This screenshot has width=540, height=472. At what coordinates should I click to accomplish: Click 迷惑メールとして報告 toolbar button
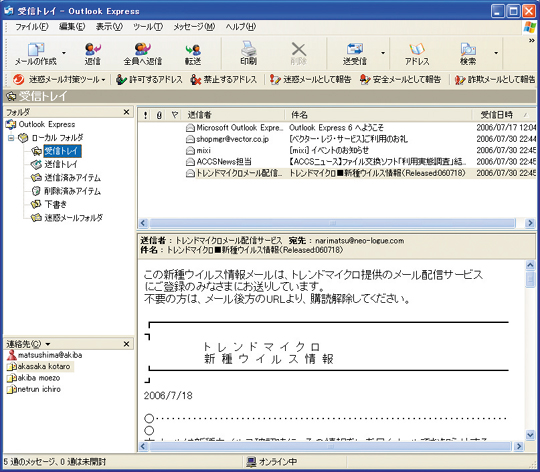[310, 80]
